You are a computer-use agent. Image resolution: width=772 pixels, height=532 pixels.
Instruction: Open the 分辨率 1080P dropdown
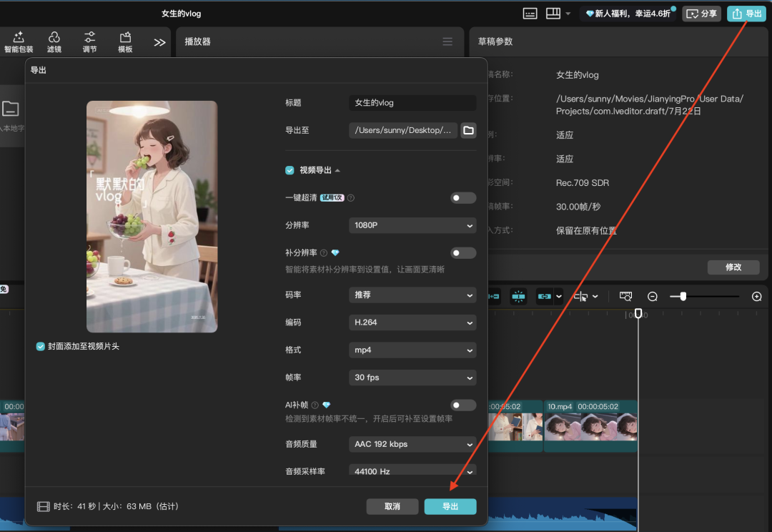pyautogui.click(x=412, y=225)
